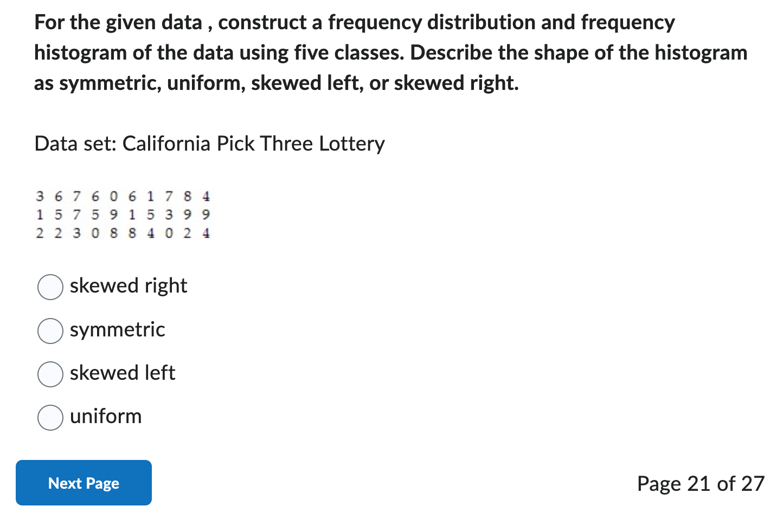Select the "skewed right" radio button
This screenshot has height=532, width=770.
click(x=49, y=287)
